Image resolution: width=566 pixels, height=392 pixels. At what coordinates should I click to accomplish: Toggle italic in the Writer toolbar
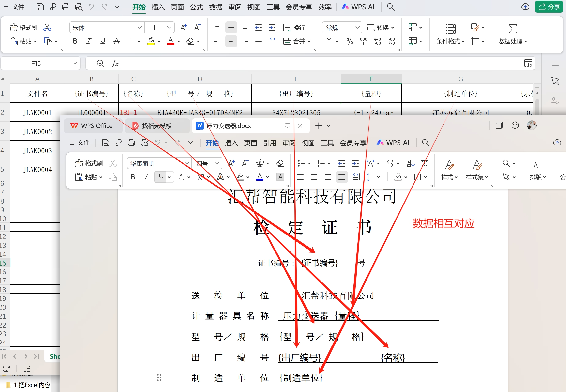(x=146, y=177)
